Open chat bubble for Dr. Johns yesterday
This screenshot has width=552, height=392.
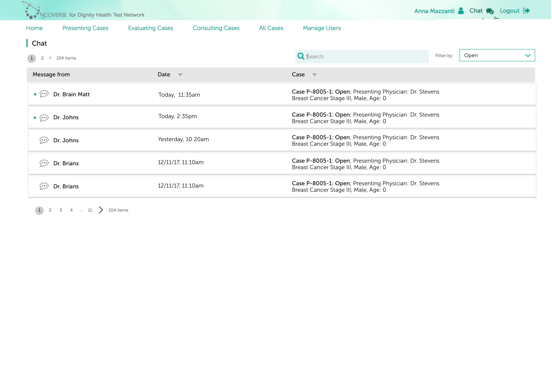pyautogui.click(x=44, y=140)
